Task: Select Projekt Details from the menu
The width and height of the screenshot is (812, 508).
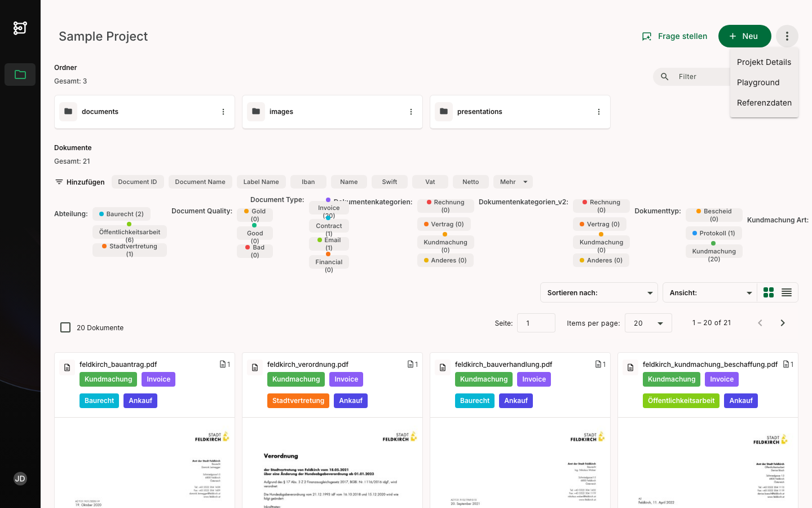Action: point(764,62)
